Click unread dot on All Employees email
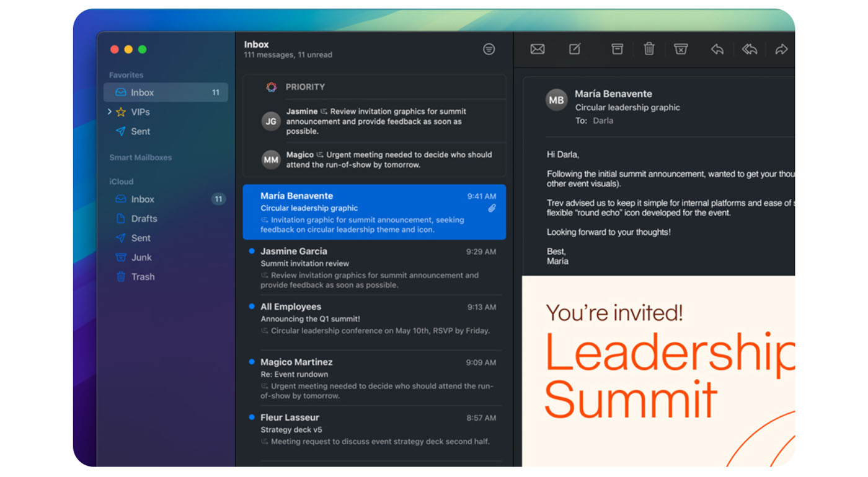Image resolution: width=868 pixels, height=477 pixels. [251, 306]
